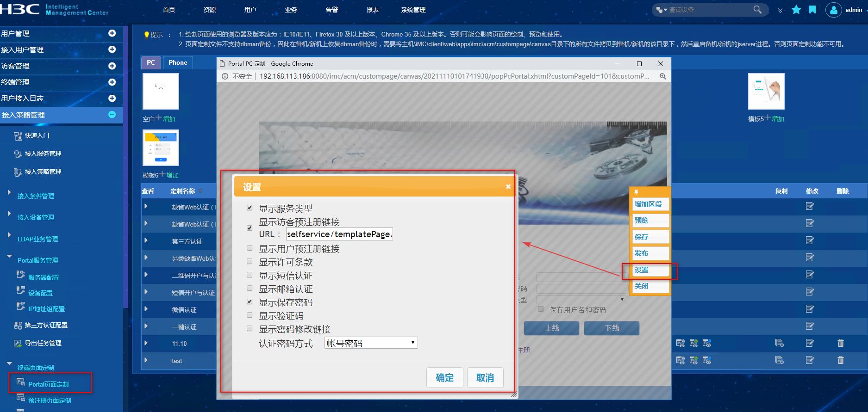Open the 认证密码方式 dropdown
The image size is (868, 412).
click(371, 343)
